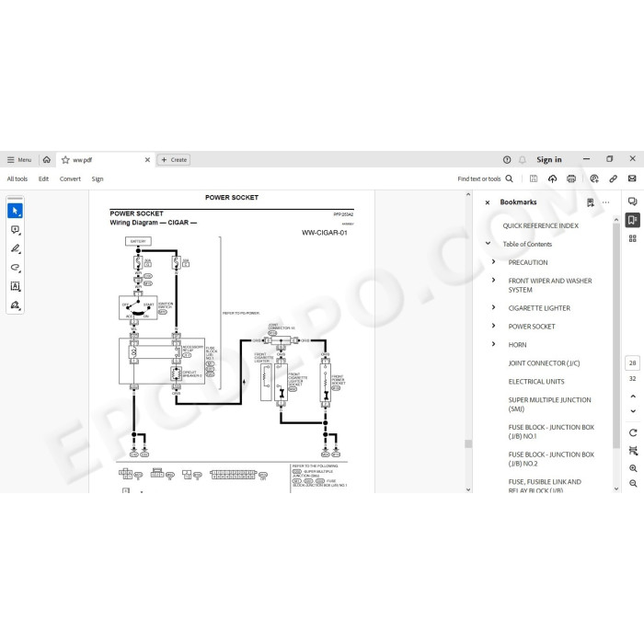Expand the POWER SOCKET bookmark
The width and height of the screenshot is (644, 644).
494,326
